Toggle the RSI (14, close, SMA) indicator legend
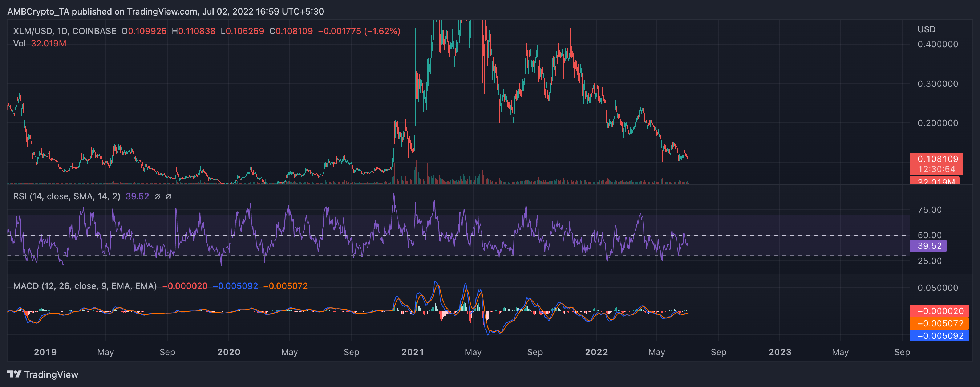Viewport: 980px width, 387px height. click(66, 196)
